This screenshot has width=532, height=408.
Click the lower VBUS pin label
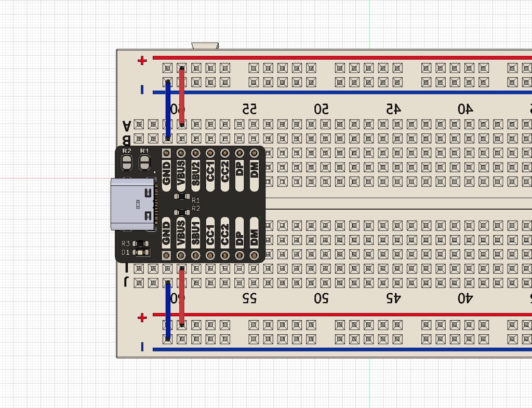(181, 231)
